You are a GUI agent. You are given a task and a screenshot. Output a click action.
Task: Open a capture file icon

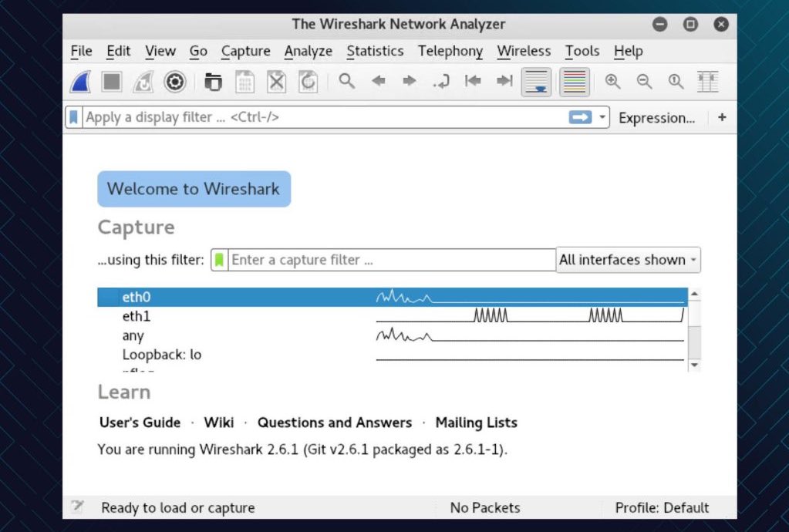[x=213, y=82]
